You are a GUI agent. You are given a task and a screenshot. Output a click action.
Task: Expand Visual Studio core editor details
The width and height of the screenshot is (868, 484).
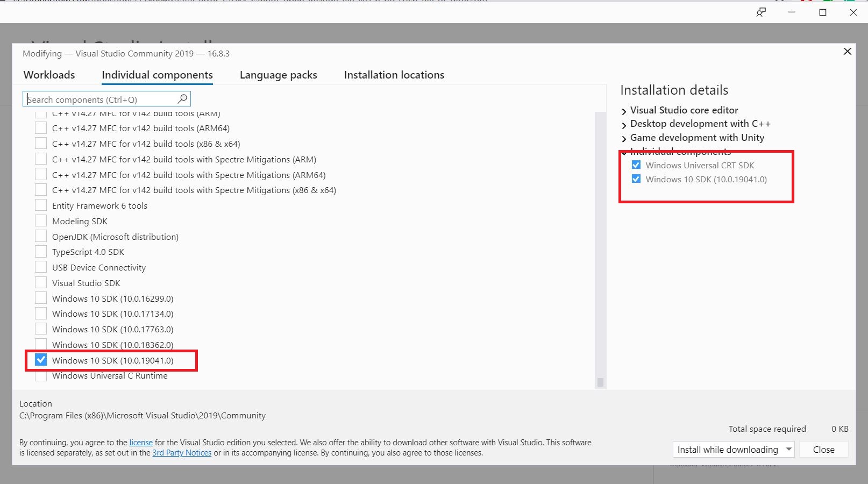tap(624, 111)
